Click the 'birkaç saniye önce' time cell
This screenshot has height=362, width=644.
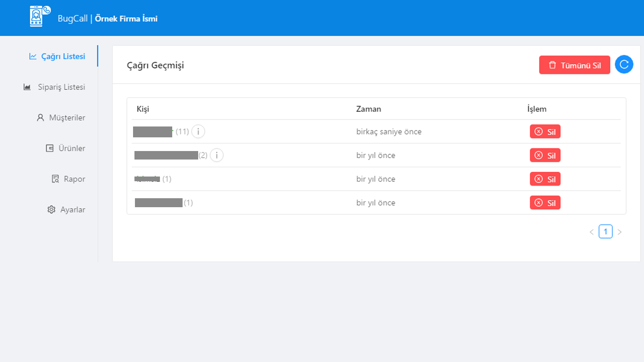pos(389,132)
